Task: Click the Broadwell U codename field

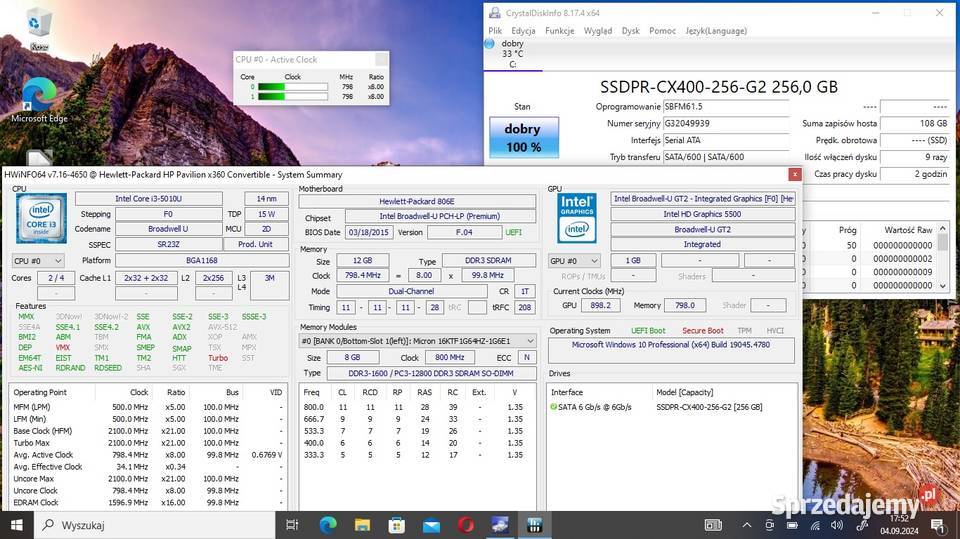Action: [x=168, y=229]
